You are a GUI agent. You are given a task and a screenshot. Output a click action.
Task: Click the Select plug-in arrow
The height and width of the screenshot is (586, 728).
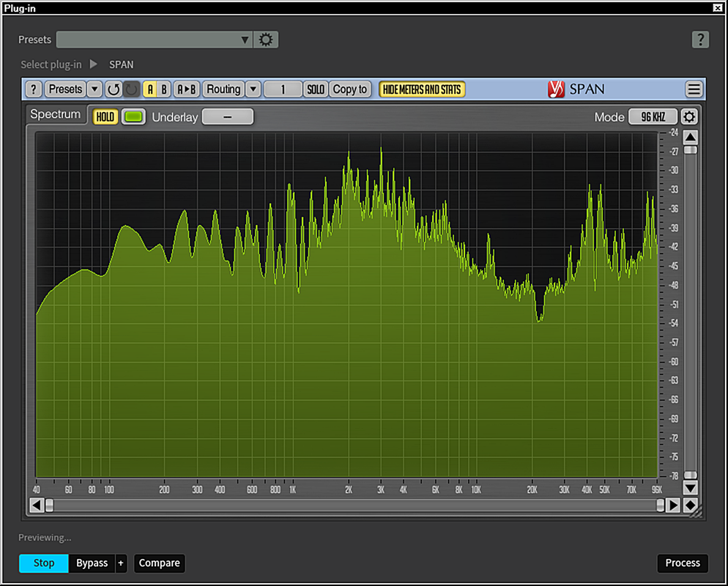(93, 64)
